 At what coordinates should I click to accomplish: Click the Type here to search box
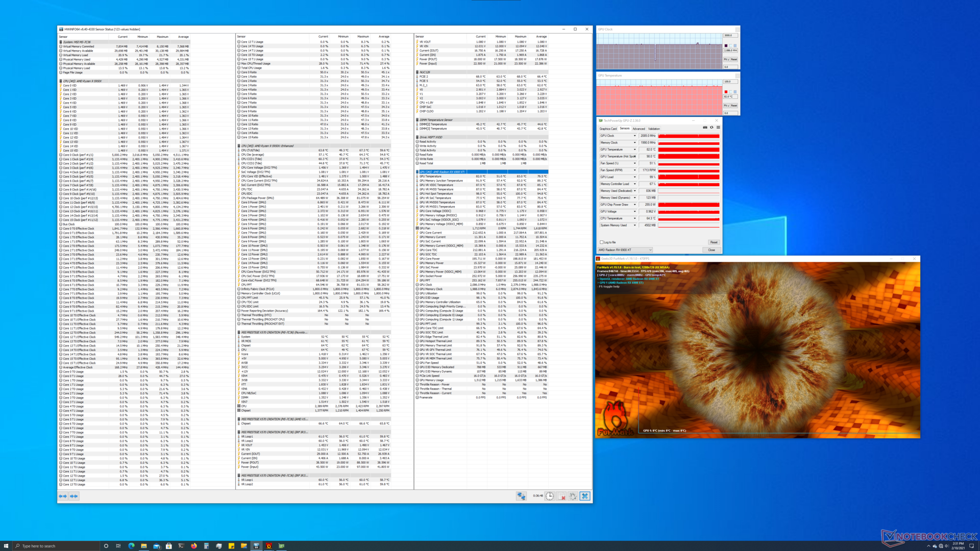click(56, 546)
